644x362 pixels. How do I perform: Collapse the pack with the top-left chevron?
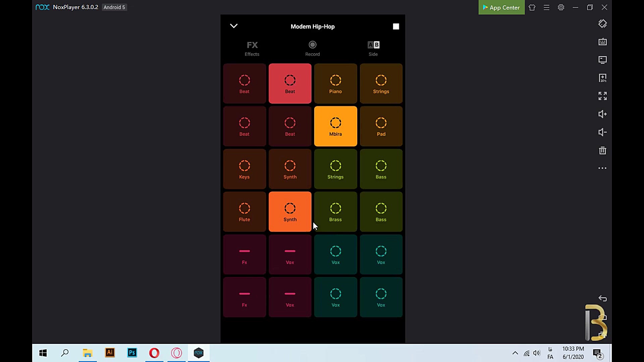pyautogui.click(x=234, y=26)
